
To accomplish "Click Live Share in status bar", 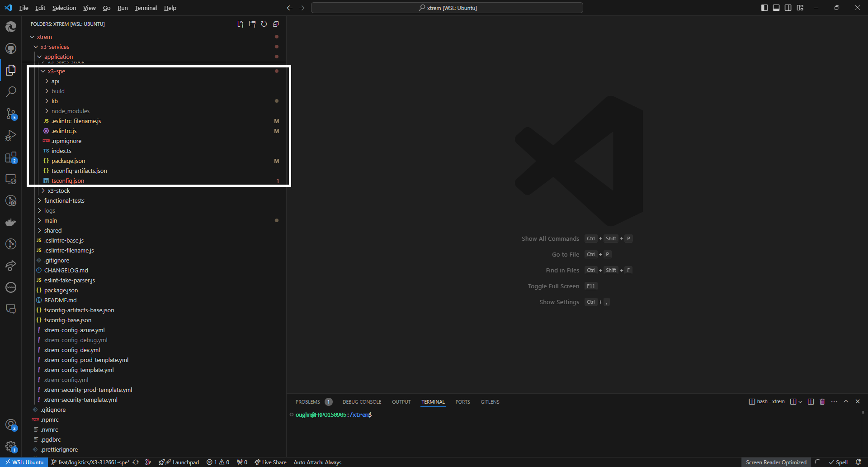I will (270, 462).
